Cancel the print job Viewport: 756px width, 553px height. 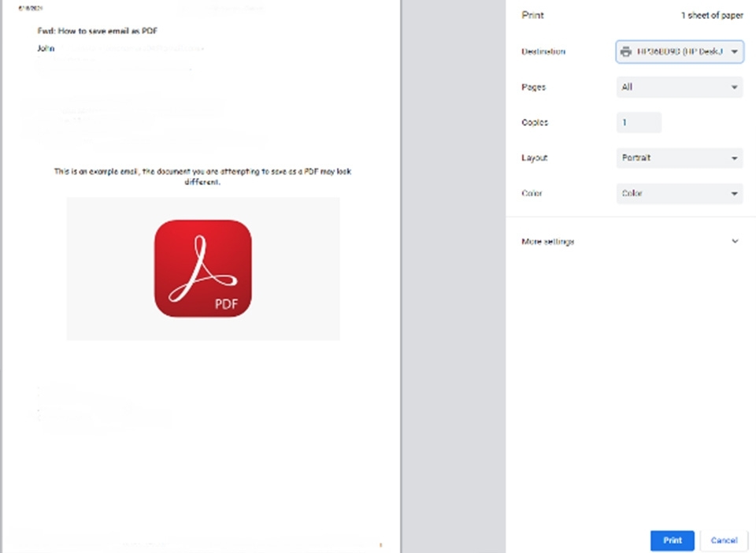pyautogui.click(x=723, y=540)
